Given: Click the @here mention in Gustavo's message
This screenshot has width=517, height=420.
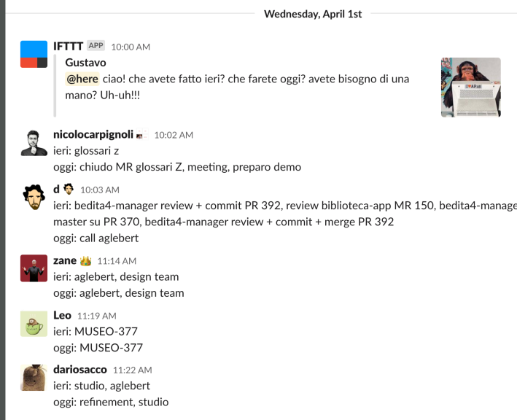Looking at the screenshot, I should 82,78.
